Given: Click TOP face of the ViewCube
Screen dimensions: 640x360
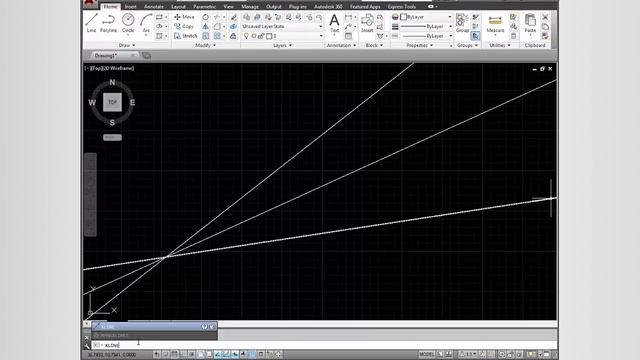Looking at the screenshot, I should [x=112, y=102].
